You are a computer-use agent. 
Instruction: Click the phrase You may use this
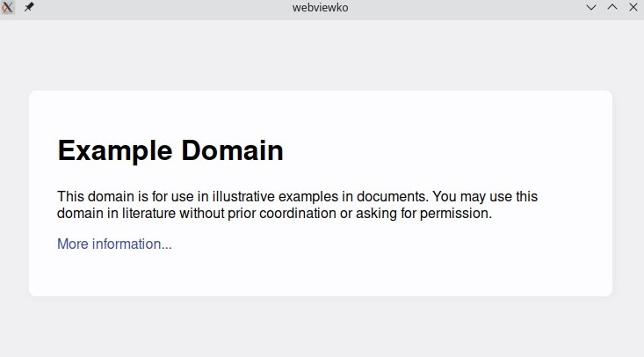(485, 197)
